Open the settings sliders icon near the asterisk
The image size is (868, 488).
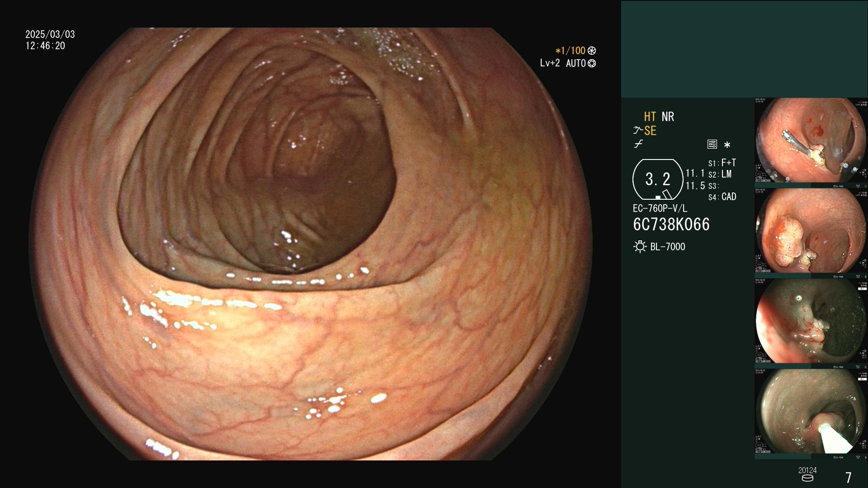click(x=712, y=145)
